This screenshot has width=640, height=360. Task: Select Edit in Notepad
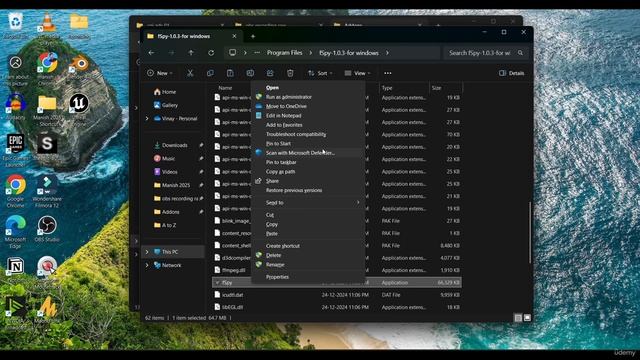point(308,116)
